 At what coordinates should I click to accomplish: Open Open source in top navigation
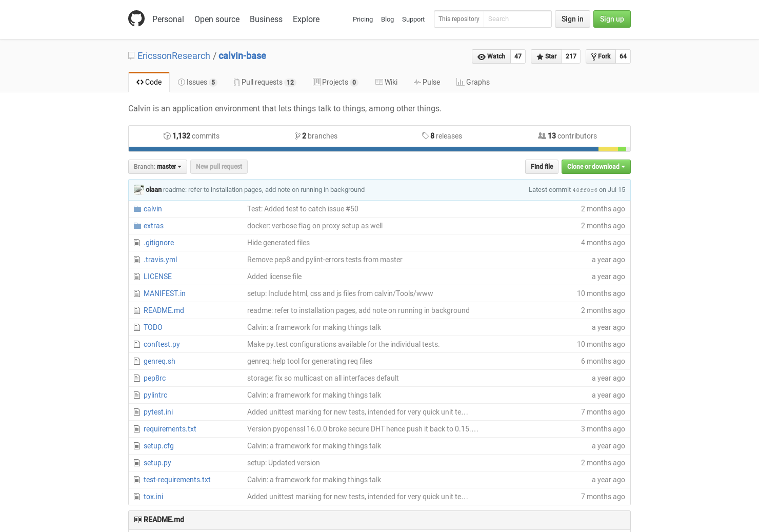217,19
